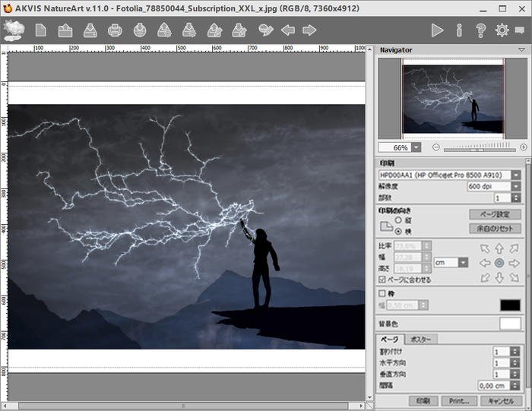The image size is (532, 411).
Task: Align print to bottom with down arrow
Action: 499,277
